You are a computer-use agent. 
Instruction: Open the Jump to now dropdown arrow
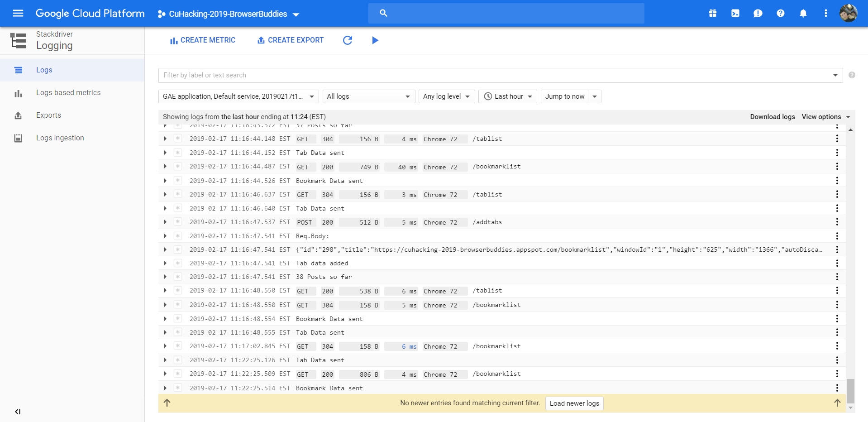[x=595, y=96]
